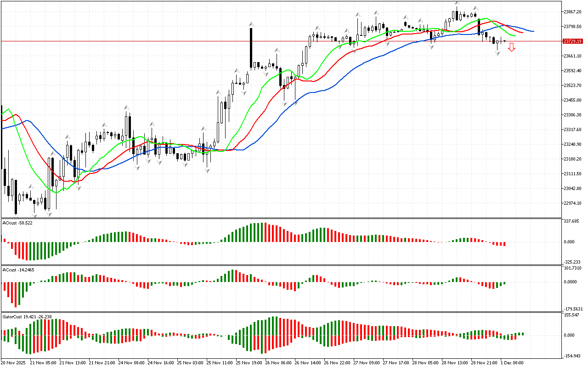This screenshot has width=588, height=368.
Task: Click the red down arrow signal marker
Action: point(511,47)
